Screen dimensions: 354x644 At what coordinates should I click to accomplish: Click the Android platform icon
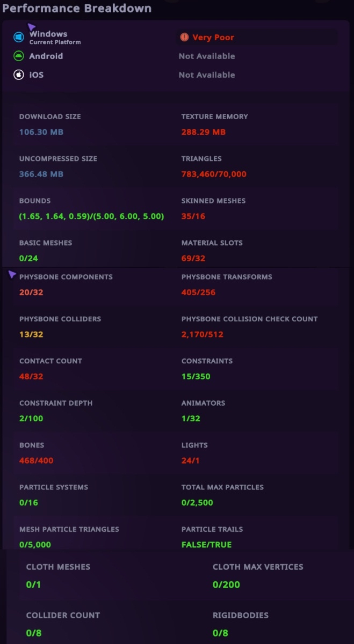[x=19, y=56]
